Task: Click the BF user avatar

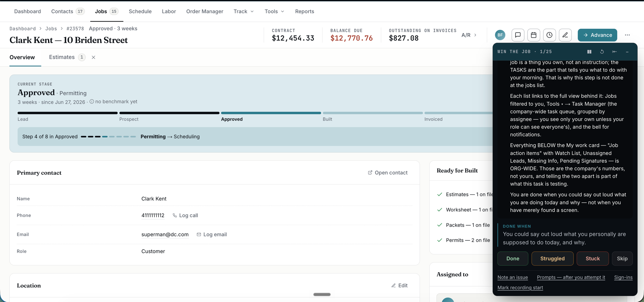Action: [x=500, y=35]
